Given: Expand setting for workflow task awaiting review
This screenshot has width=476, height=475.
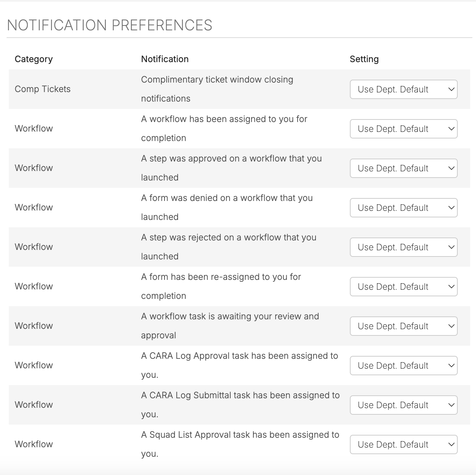Looking at the screenshot, I should 404,326.
